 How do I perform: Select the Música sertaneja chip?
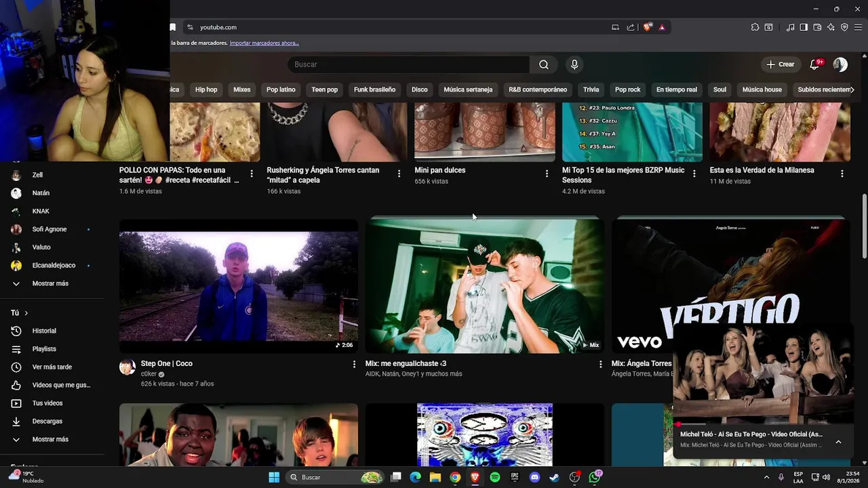pyautogui.click(x=468, y=89)
